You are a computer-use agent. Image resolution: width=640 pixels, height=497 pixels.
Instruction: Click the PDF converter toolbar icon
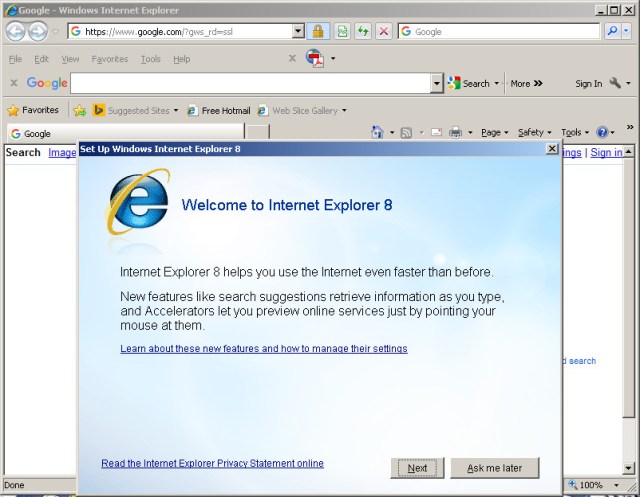coord(315,58)
